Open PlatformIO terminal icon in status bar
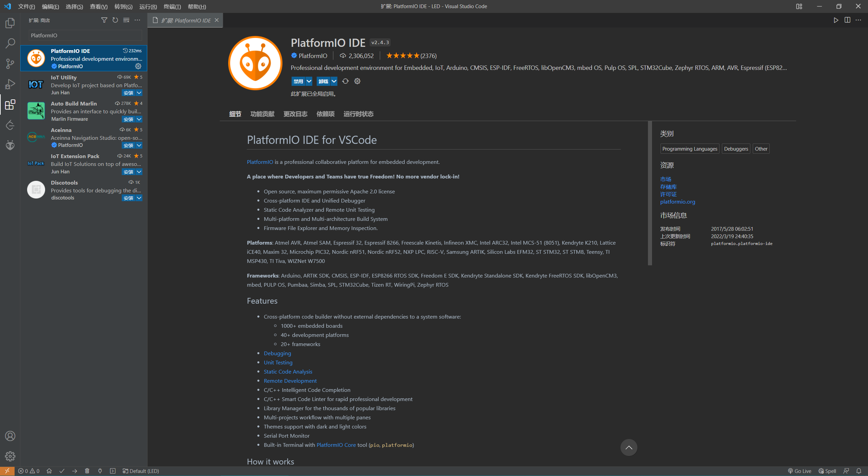The image size is (868, 476). 113,471
